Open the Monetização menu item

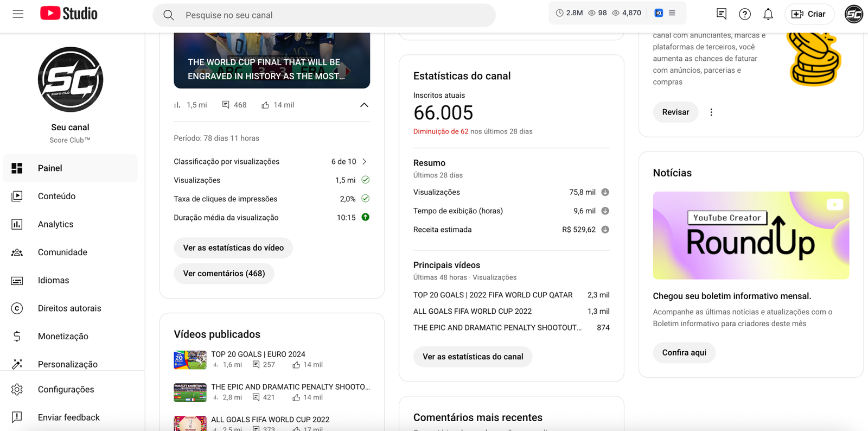coord(63,337)
